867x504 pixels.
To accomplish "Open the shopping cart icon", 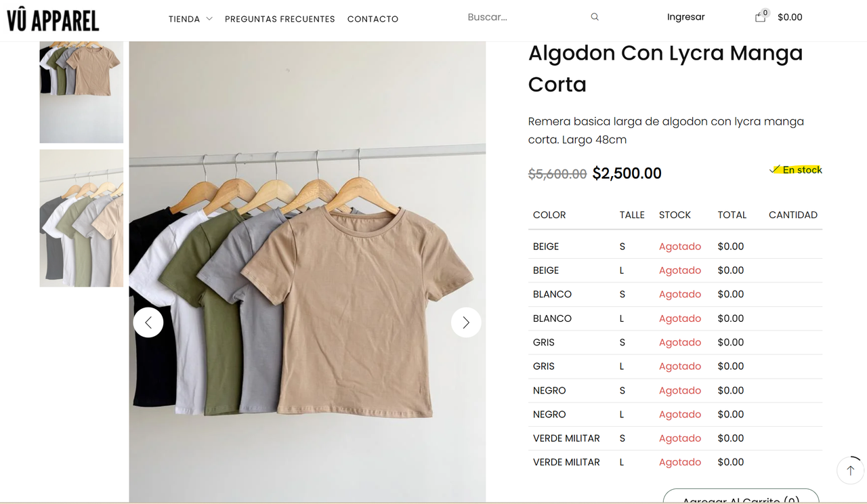I will (761, 16).
